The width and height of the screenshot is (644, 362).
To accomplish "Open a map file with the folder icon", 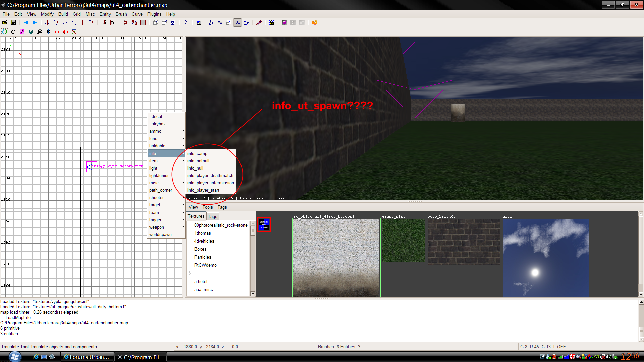I will [5, 22].
